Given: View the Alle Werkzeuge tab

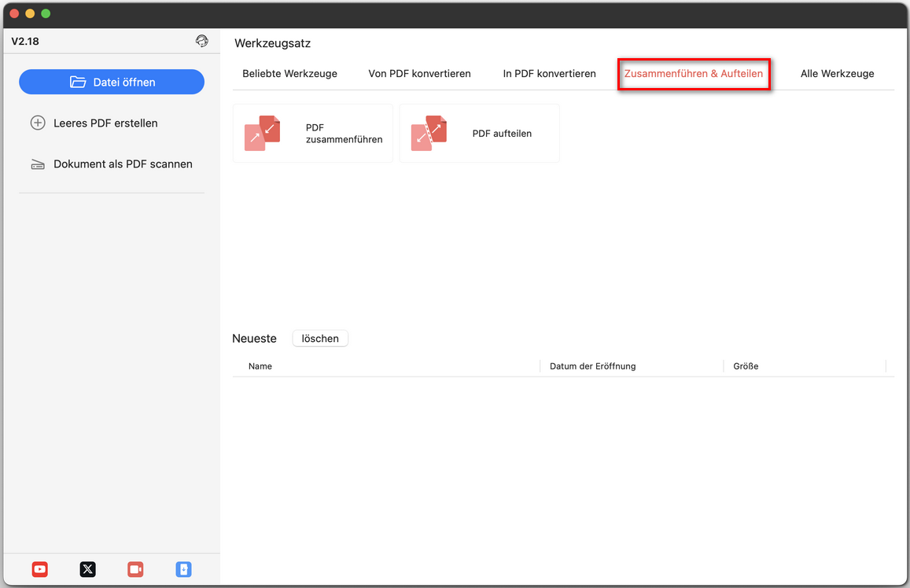Looking at the screenshot, I should point(837,73).
